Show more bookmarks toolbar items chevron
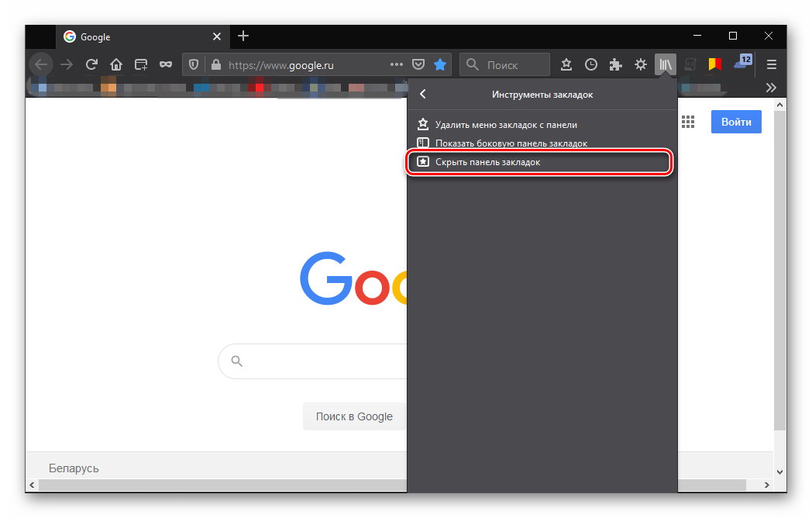 (x=771, y=88)
